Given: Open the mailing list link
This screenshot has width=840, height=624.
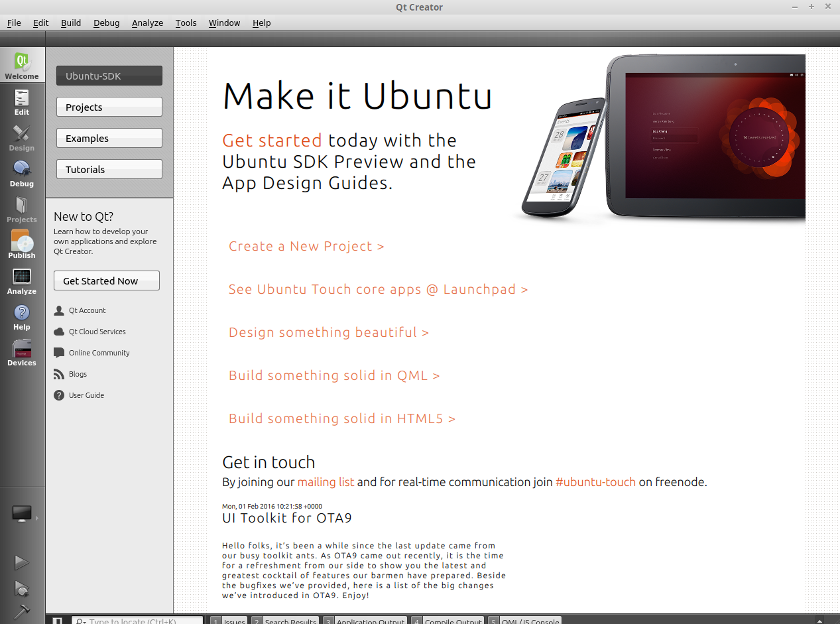Looking at the screenshot, I should point(326,482).
